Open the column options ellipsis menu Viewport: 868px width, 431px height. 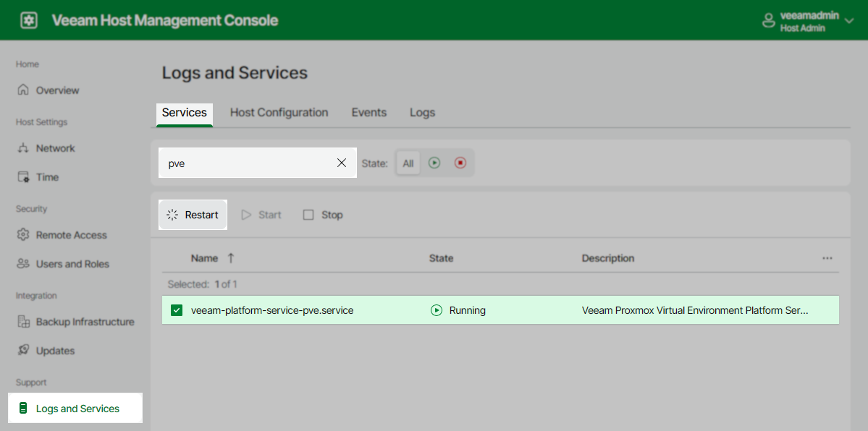[827, 257]
